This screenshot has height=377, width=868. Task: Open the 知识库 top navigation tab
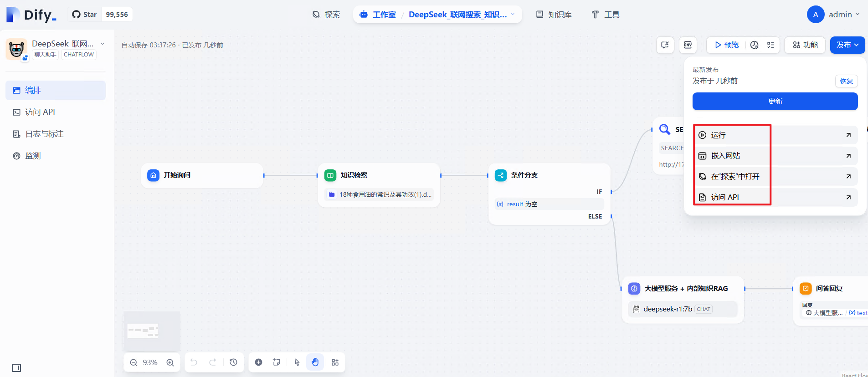554,15
